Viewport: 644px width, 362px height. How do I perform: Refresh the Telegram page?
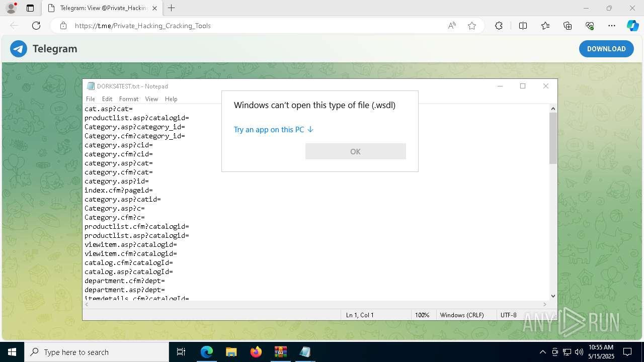[x=36, y=26]
